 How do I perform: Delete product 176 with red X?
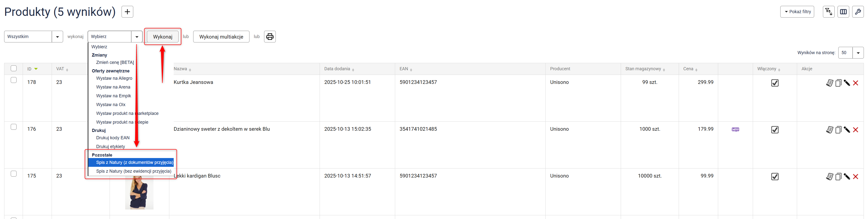point(856,130)
